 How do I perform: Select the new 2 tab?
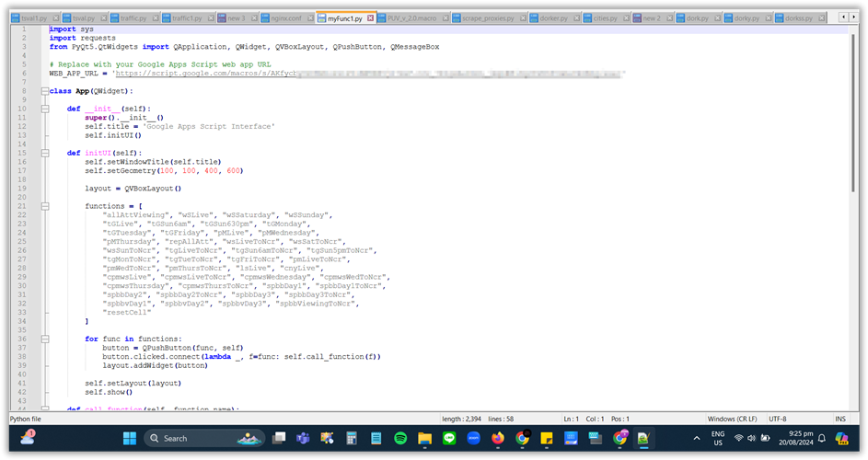(x=652, y=18)
